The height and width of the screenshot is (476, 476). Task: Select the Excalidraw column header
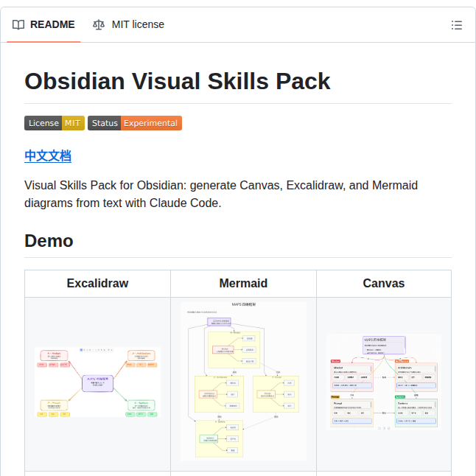click(97, 283)
